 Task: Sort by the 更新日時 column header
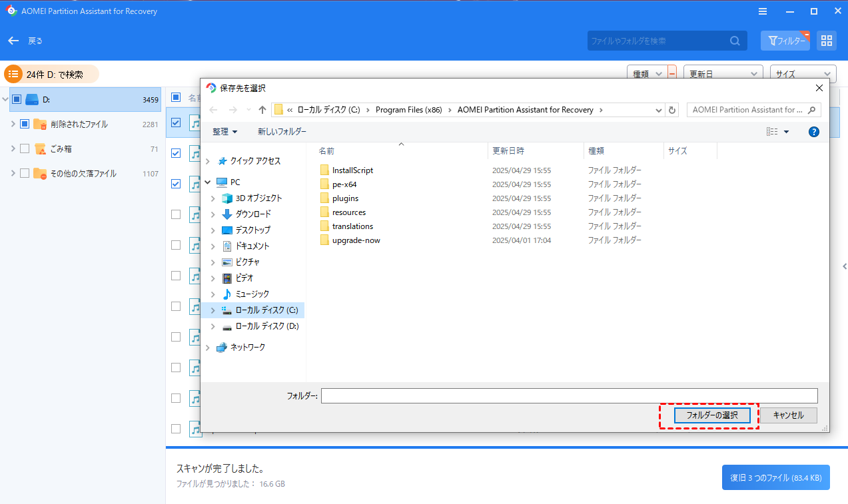pos(536,151)
